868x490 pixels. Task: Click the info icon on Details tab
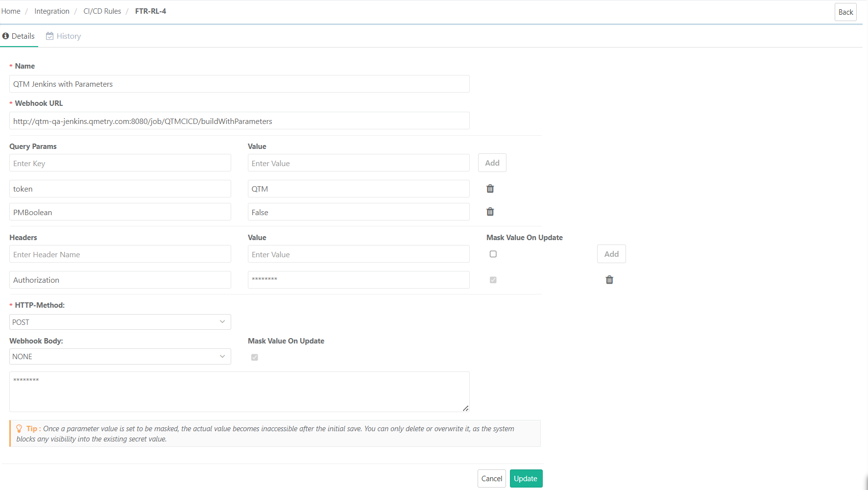click(x=6, y=36)
